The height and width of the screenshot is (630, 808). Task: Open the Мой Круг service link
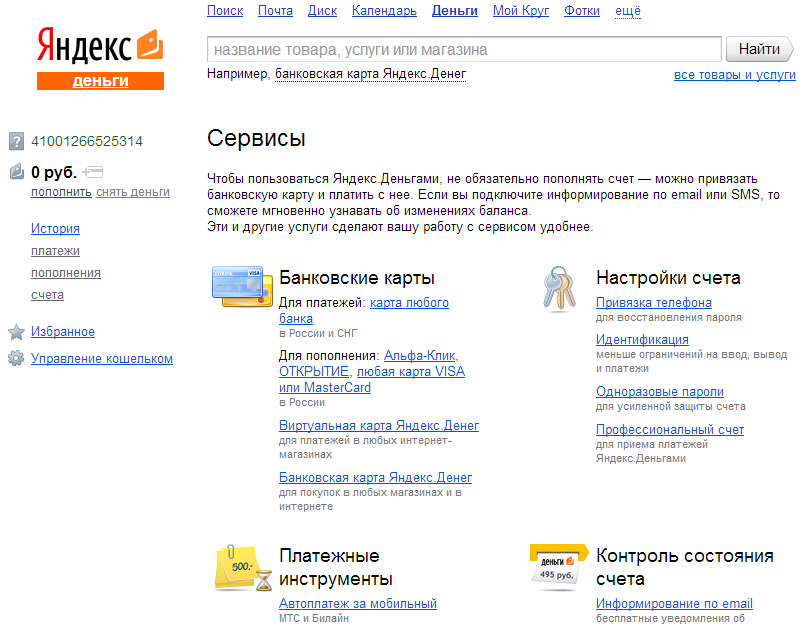tap(521, 11)
